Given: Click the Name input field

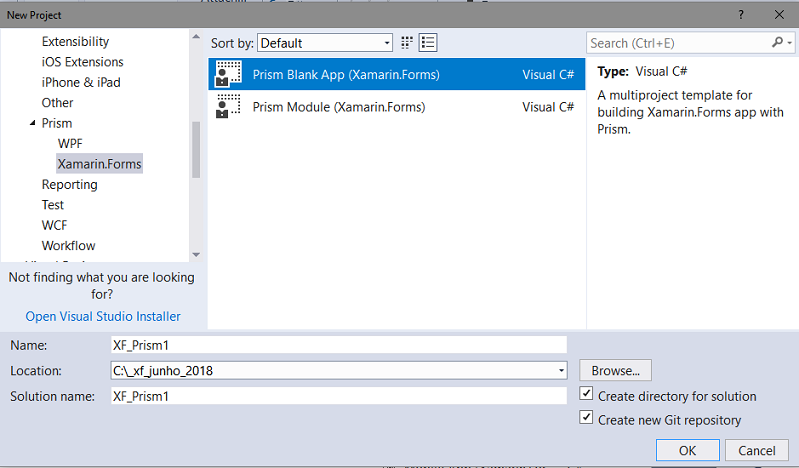Looking at the screenshot, I should [339, 345].
